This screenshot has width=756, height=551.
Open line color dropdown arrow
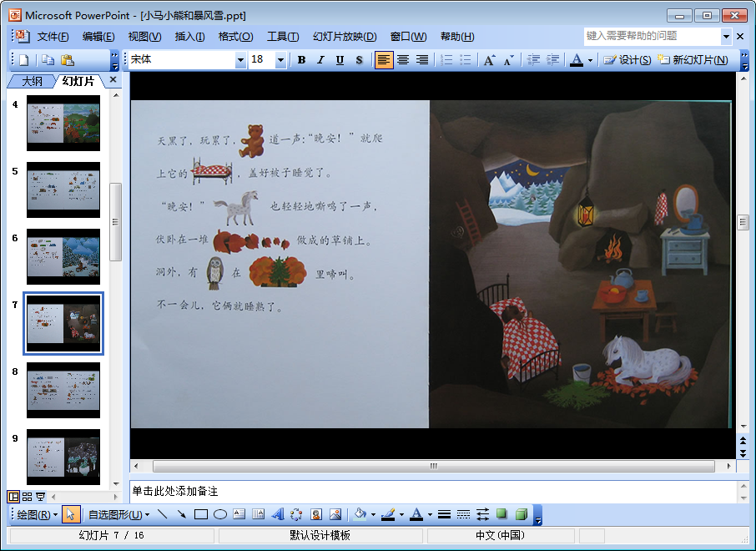401,514
